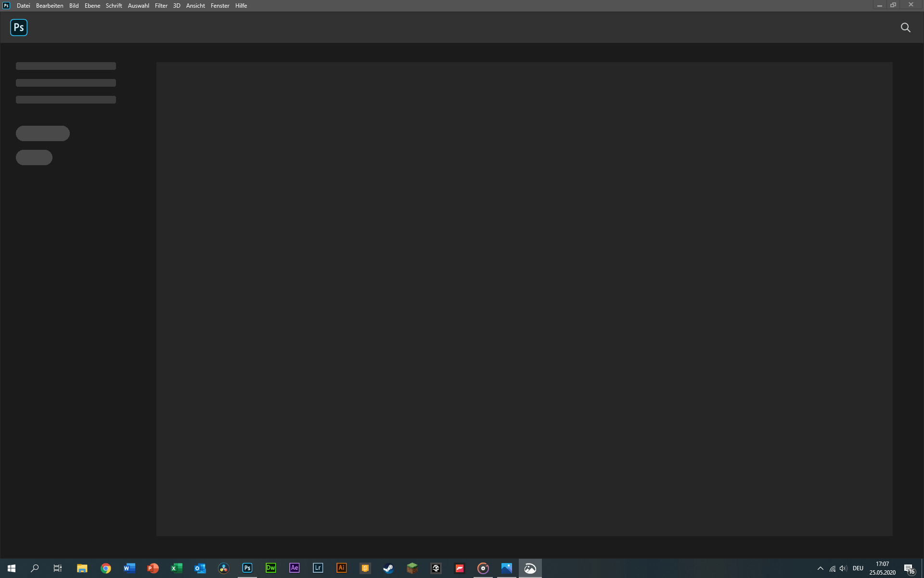
Task: Open the Datei menu
Action: click(23, 5)
